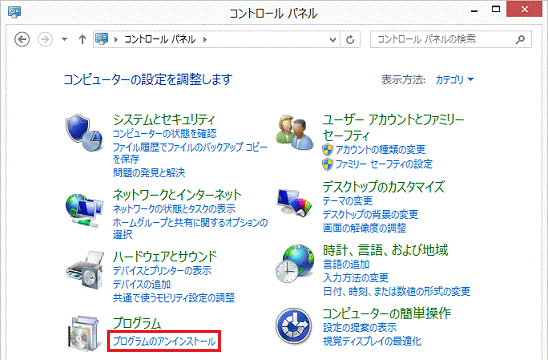This screenshot has width=548, height=360.
Task: Open デスクトップの背景の変更 link
Action: click(x=370, y=214)
